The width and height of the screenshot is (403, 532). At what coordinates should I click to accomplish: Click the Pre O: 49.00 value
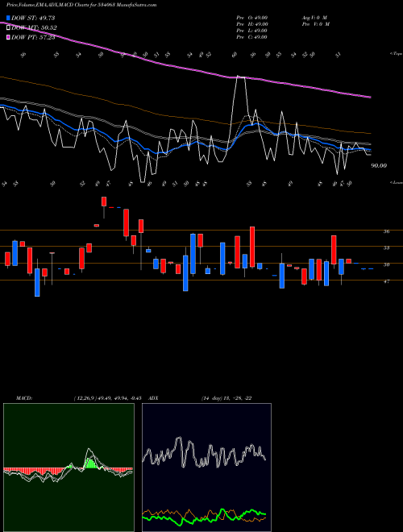[252, 18]
